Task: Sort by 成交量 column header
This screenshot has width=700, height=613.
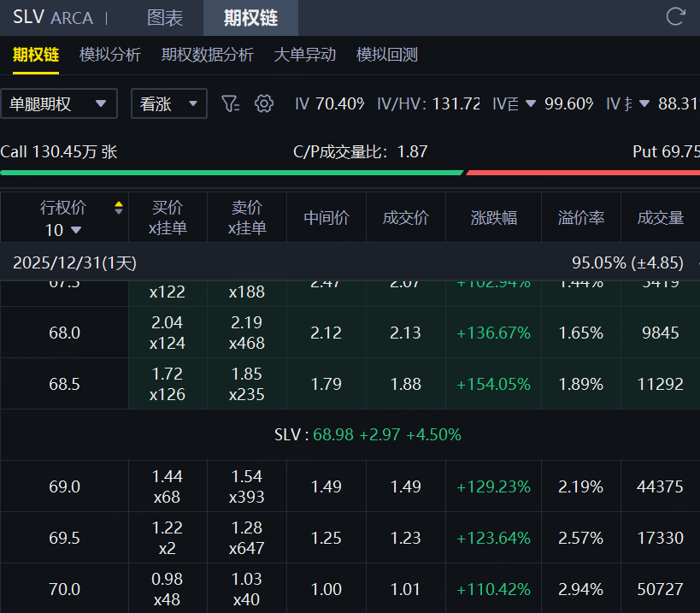Action: coord(661,218)
